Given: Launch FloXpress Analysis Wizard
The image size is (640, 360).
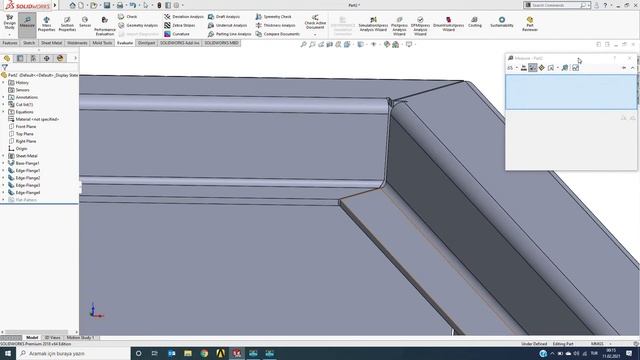Looking at the screenshot, I should pos(399,26).
